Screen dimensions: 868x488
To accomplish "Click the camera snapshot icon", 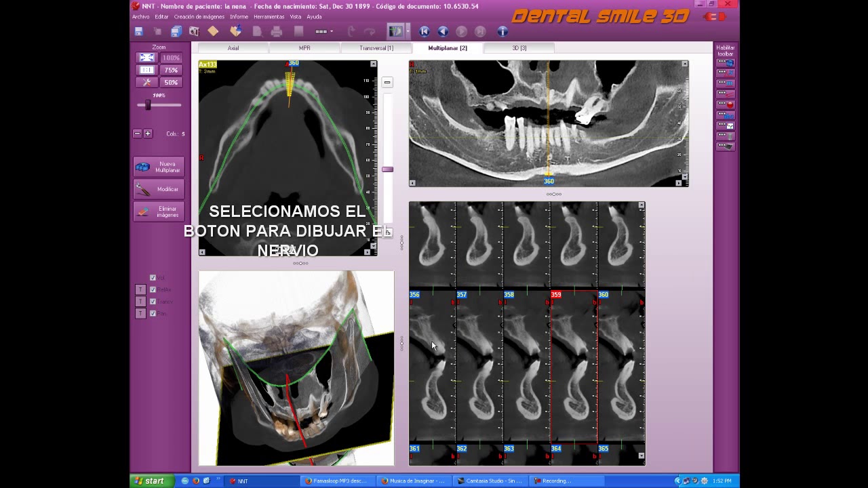I will 194,31.
